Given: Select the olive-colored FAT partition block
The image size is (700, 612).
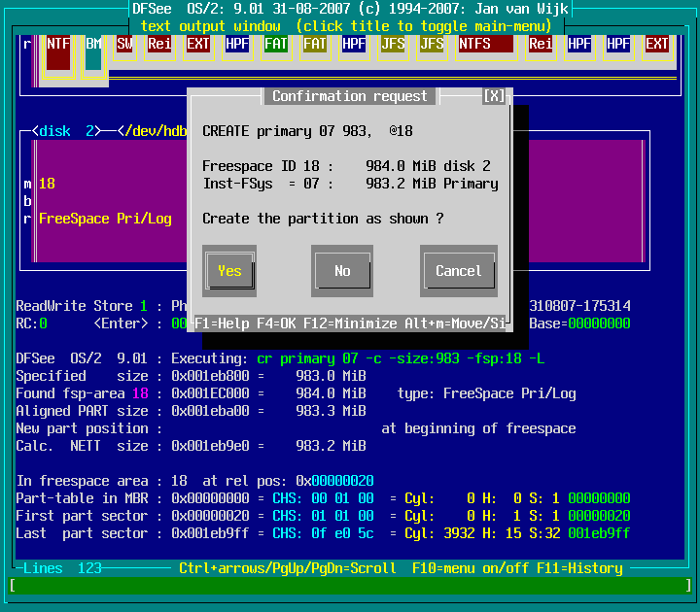Looking at the screenshot, I should 314,45.
